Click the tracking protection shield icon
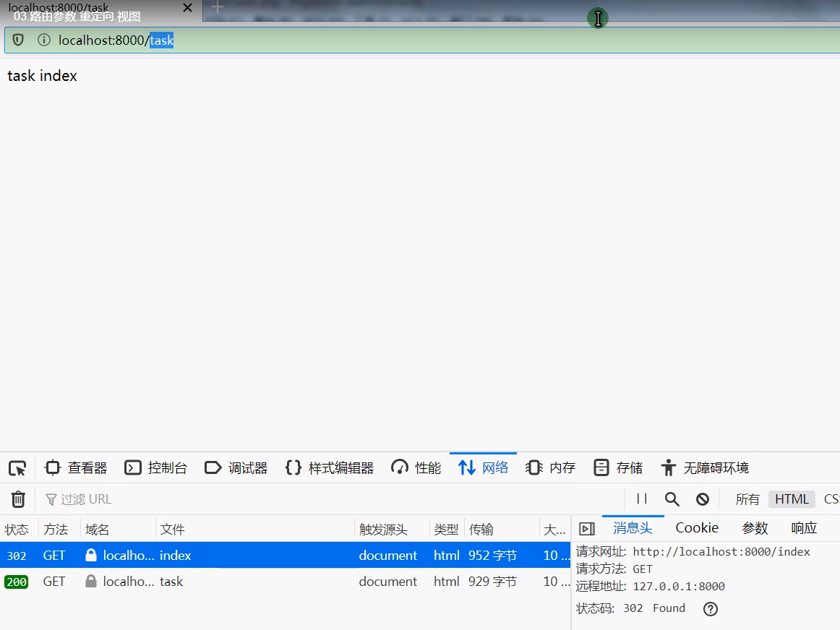Image resolution: width=840 pixels, height=630 pixels. (x=19, y=40)
